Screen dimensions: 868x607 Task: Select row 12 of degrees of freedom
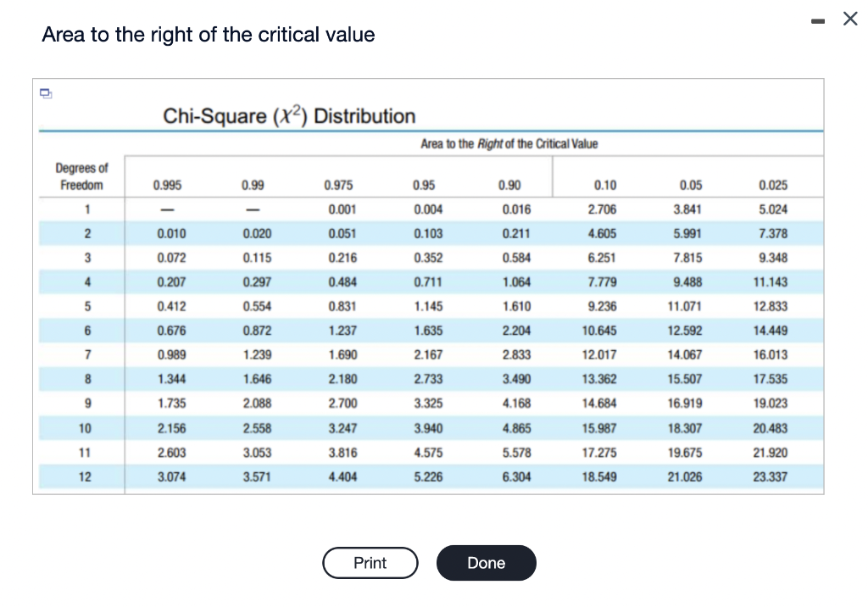click(x=86, y=476)
